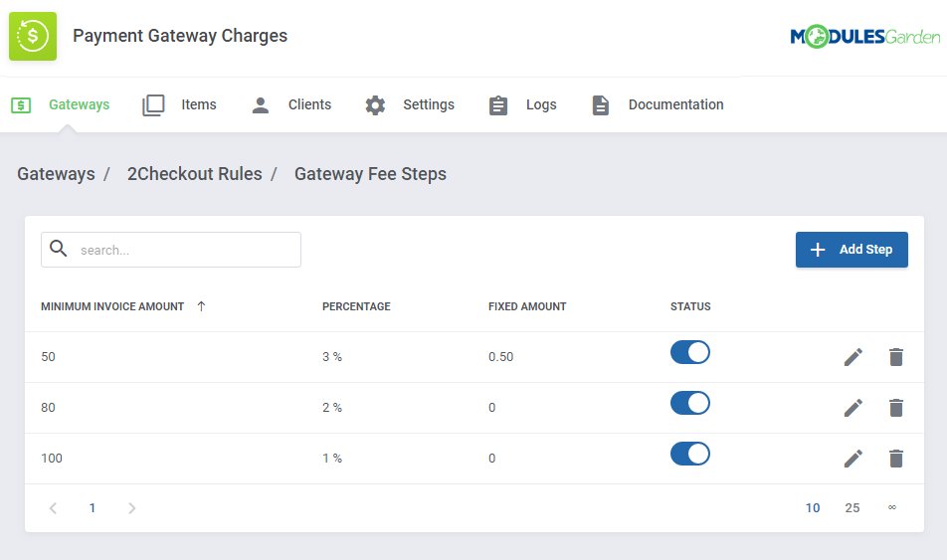This screenshot has height=560, width=947.
Task: Delete the step with minimum amount 100
Action: coord(896,459)
